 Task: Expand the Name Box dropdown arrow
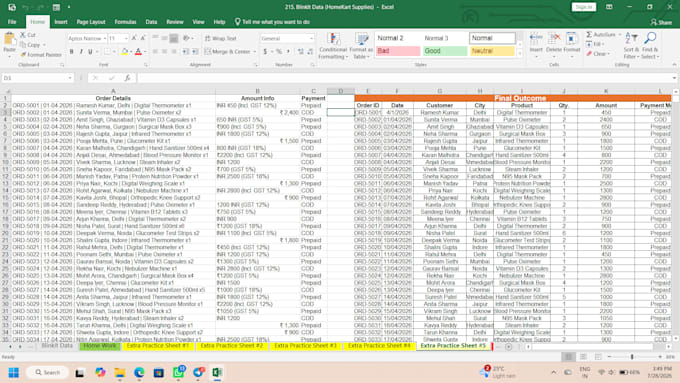pos(70,78)
